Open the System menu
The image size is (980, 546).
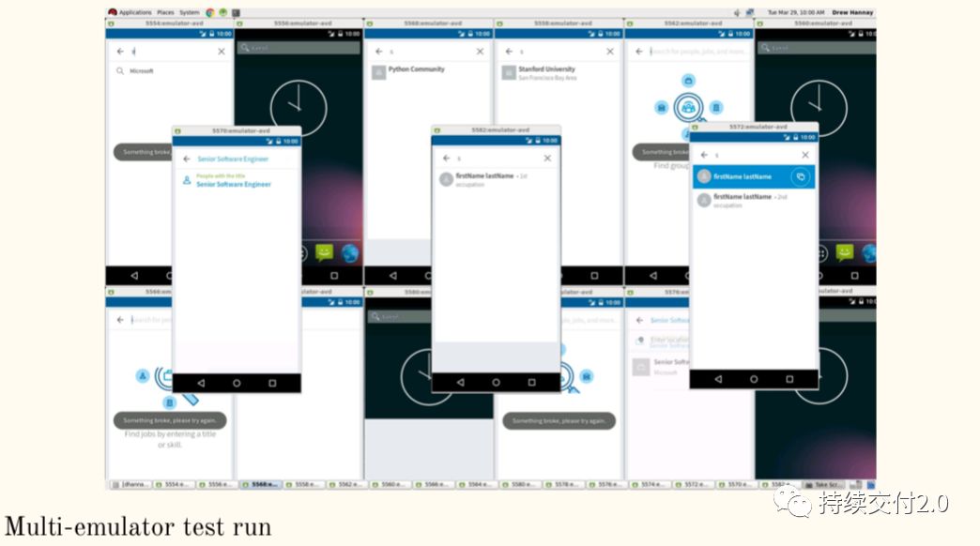190,12
